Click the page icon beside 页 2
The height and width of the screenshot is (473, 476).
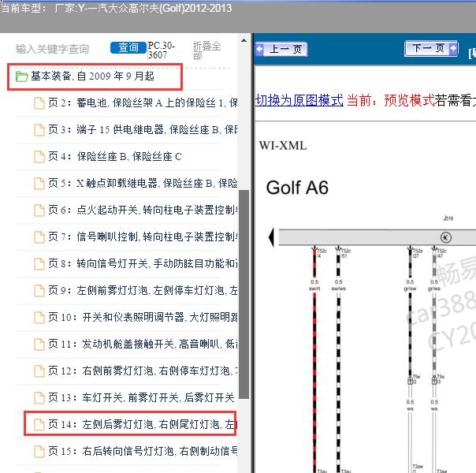[x=39, y=103]
